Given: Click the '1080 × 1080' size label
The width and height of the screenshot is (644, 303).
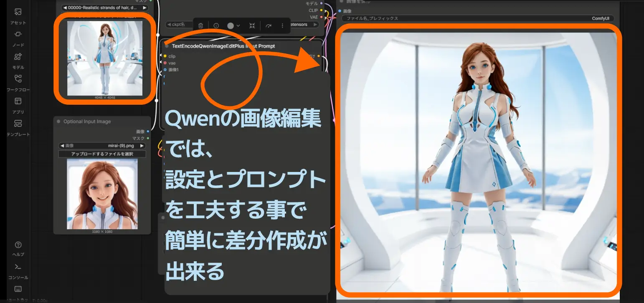Looking at the screenshot, I should (x=102, y=231).
